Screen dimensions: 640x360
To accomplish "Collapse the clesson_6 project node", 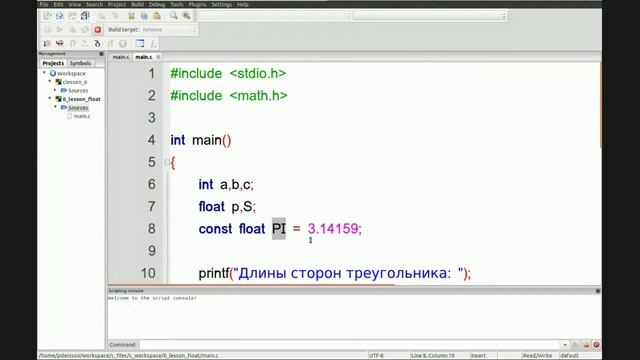I will [50, 81].
